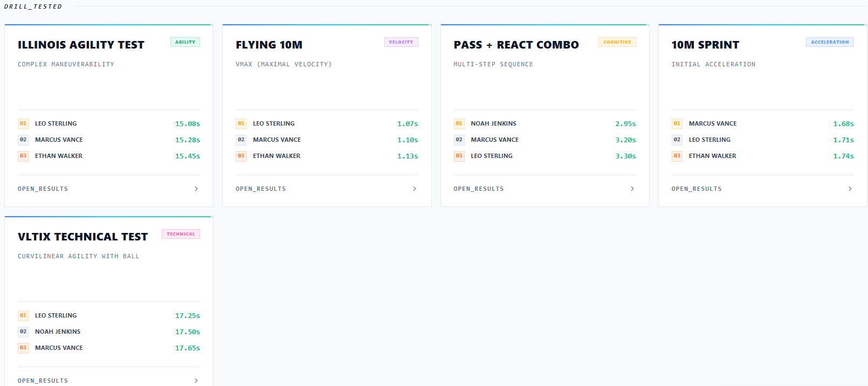Open results for Flying 10M
Image resolution: width=868 pixels, height=386 pixels.
pos(261,189)
